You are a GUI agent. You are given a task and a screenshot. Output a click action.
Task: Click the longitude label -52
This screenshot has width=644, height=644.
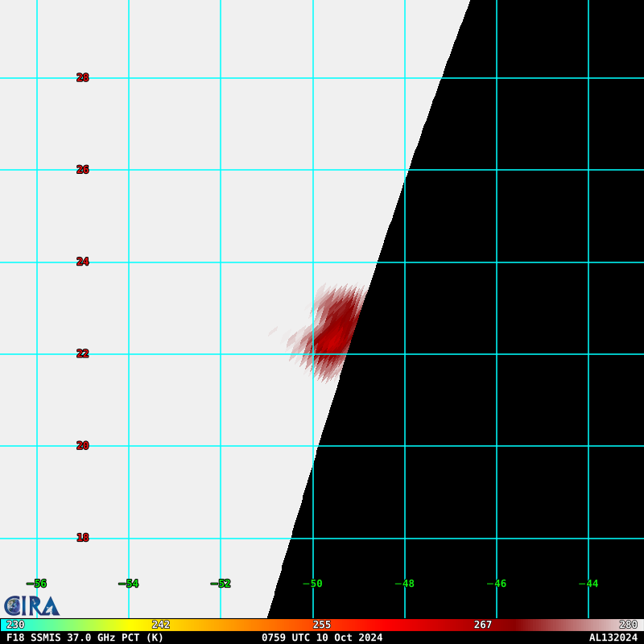(221, 584)
